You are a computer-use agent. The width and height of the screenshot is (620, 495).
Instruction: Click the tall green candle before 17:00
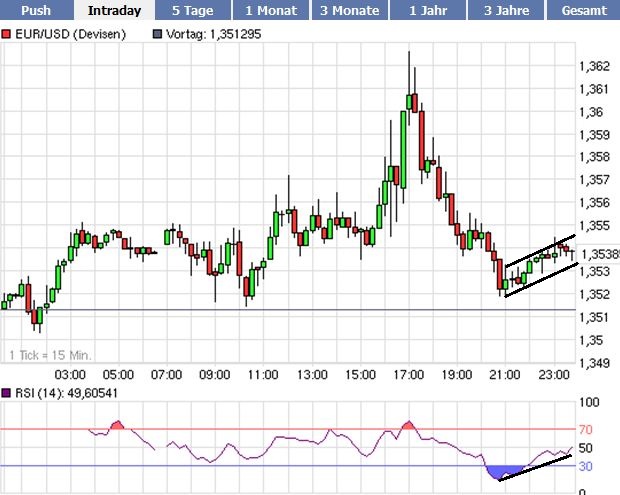click(403, 149)
